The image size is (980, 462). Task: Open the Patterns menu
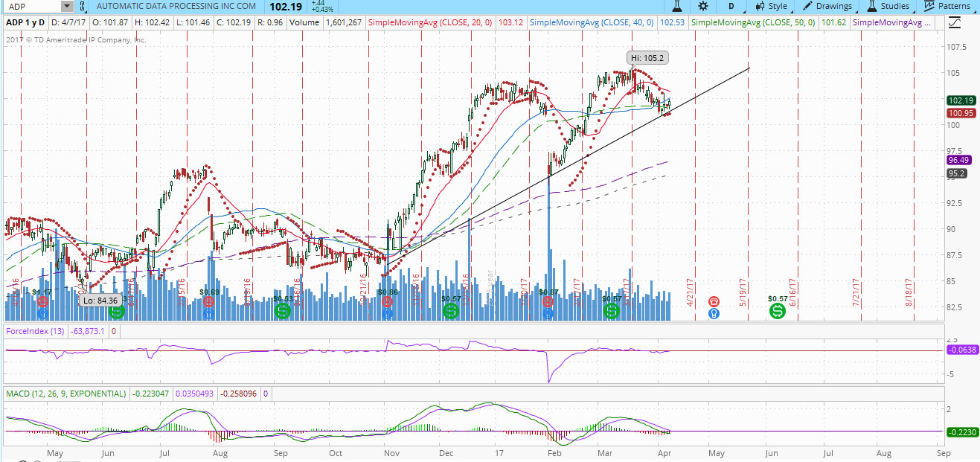pyautogui.click(x=947, y=6)
